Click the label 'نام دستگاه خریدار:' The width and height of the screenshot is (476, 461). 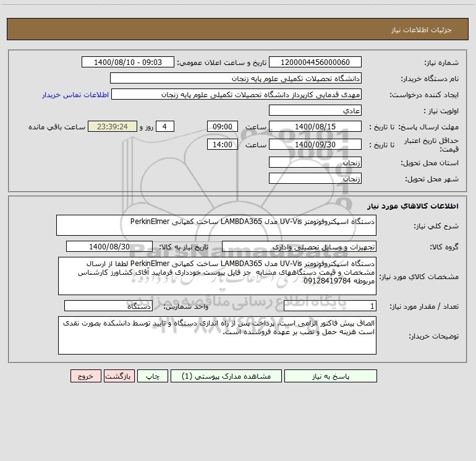[430, 79]
